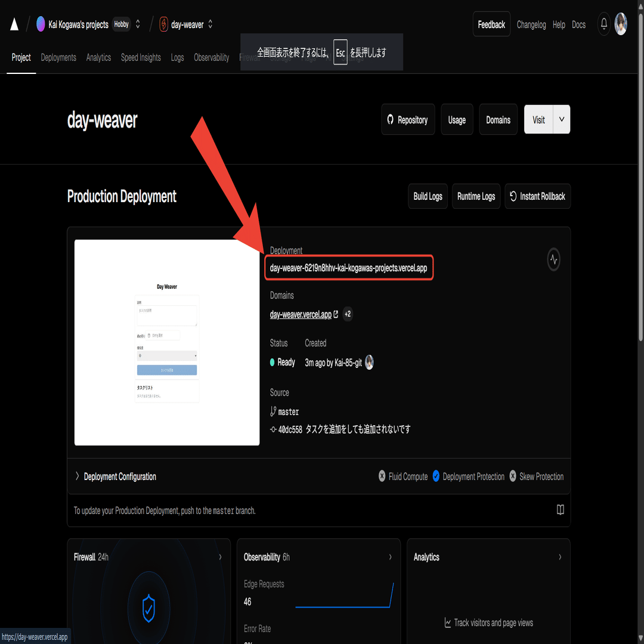Click the commit icon beside 40dc558
The width and height of the screenshot is (644, 644).
273,429
